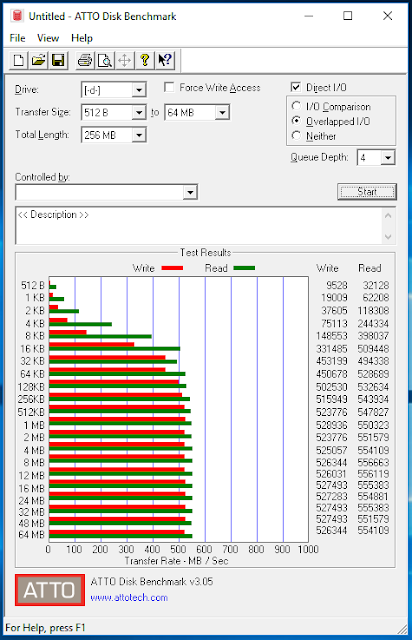Open About via yellow question mark icon
This screenshot has width=412, height=640.
point(144,60)
